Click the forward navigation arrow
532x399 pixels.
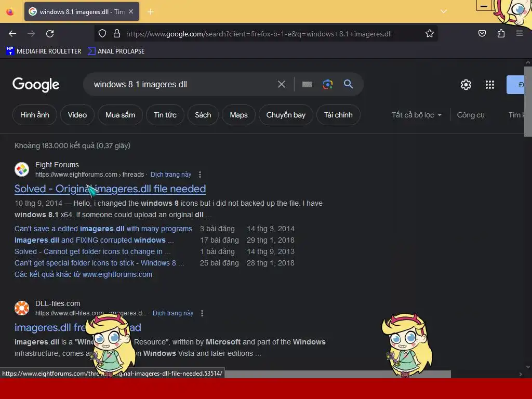(x=31, y=34)
